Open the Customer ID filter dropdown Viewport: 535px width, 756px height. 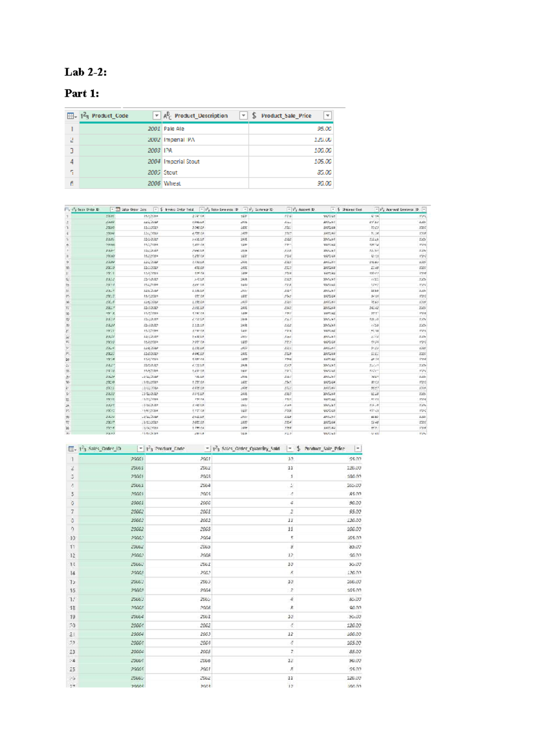point(289,209)
